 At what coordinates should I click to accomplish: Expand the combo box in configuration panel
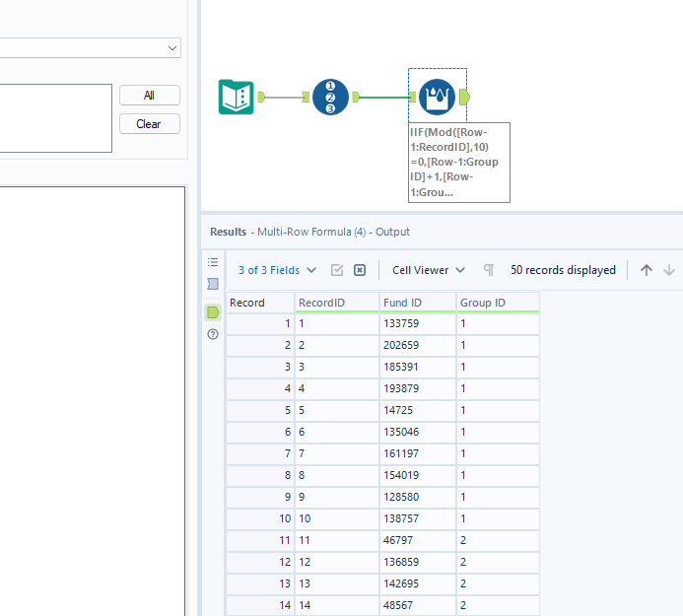tap(173, 47)
